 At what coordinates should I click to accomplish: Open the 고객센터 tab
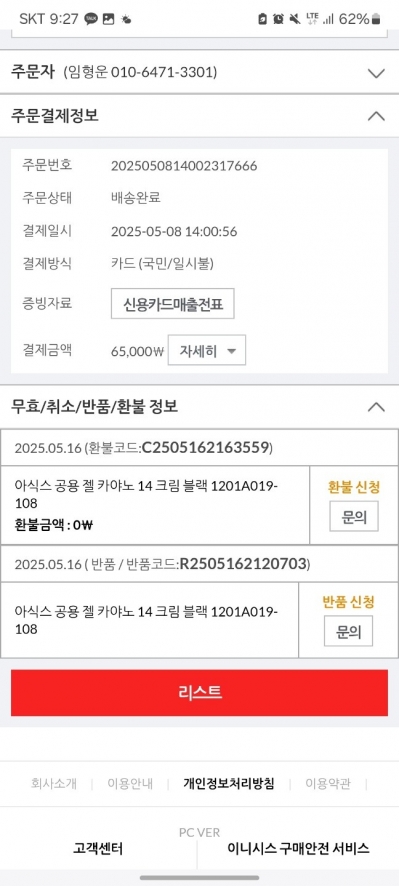pos(98,848)
